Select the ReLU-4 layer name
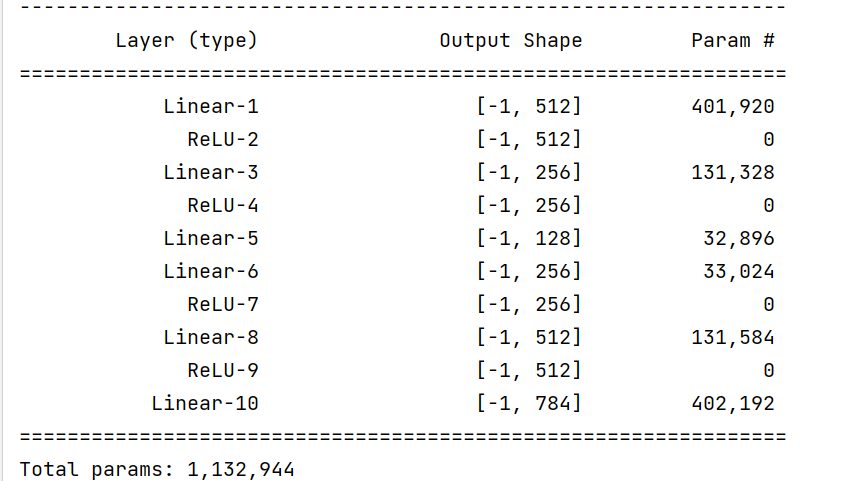This screenshot has height=481, width=841. pyautogui.click(x=222, y=205)
